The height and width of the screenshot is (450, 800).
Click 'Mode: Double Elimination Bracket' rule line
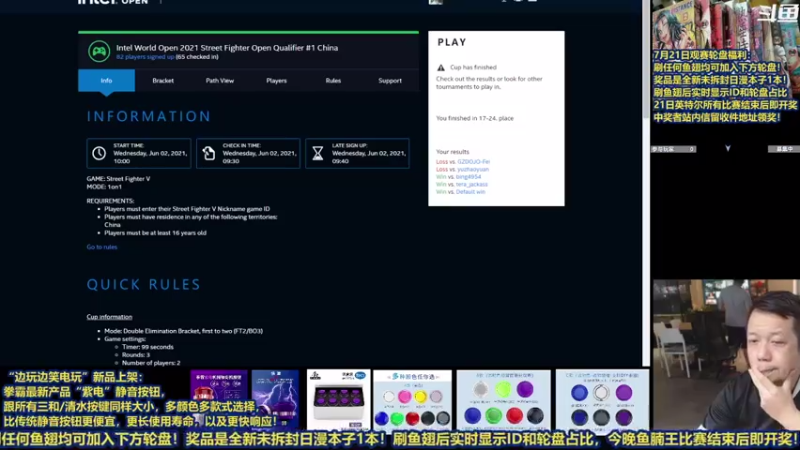tap(184, 331)
